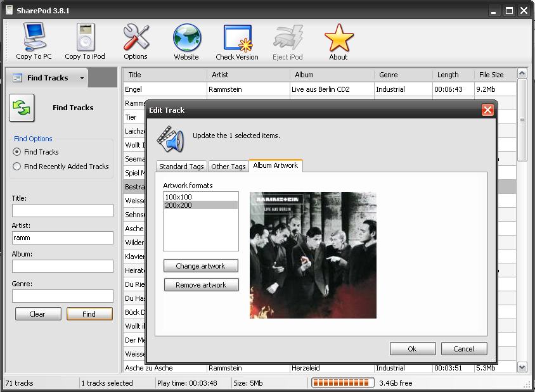Click the status bar resize grip

[x=527, y=384]
